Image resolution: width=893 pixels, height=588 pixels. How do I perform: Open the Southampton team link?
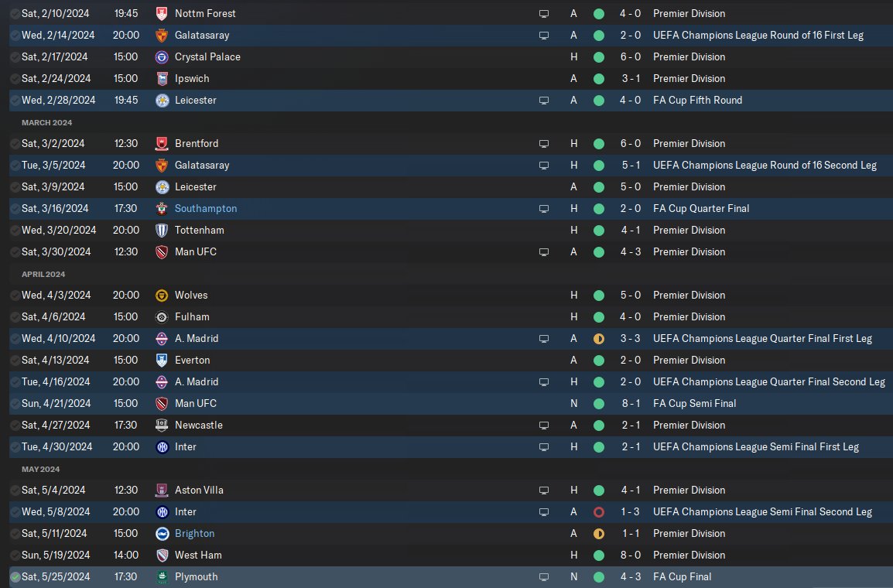tap(206, 208)
